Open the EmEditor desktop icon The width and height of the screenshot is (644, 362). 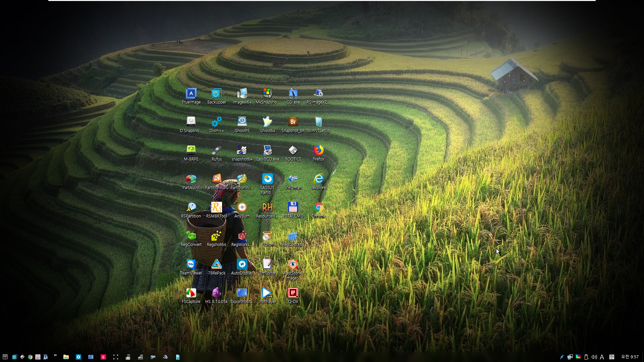267,267
